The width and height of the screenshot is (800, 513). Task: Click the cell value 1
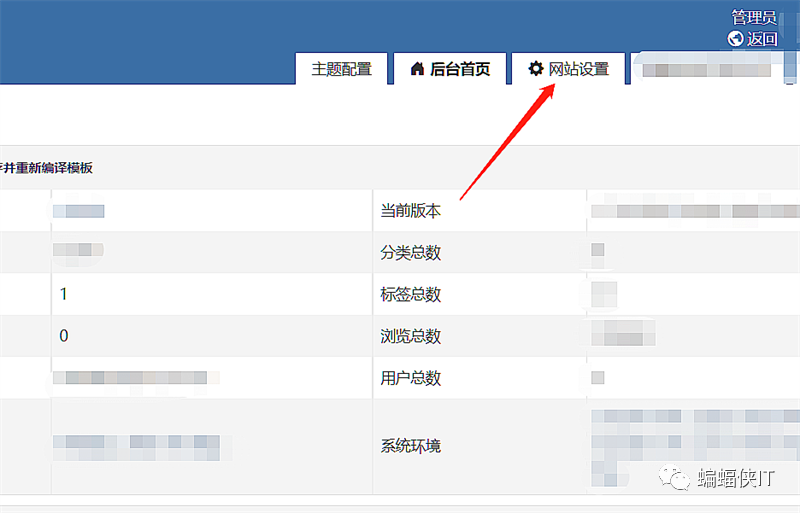(x=63, y=294)
